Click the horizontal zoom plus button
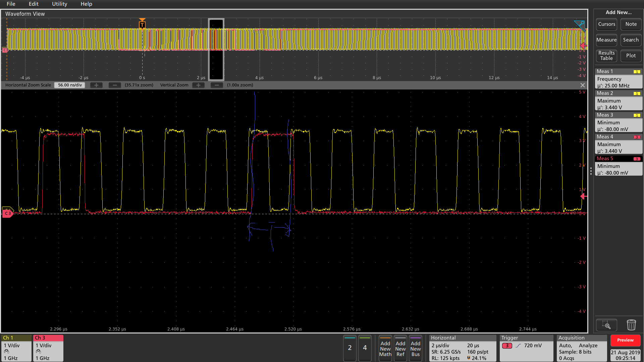The width and height of the screenshot is (644, 362). coord(96,85)
